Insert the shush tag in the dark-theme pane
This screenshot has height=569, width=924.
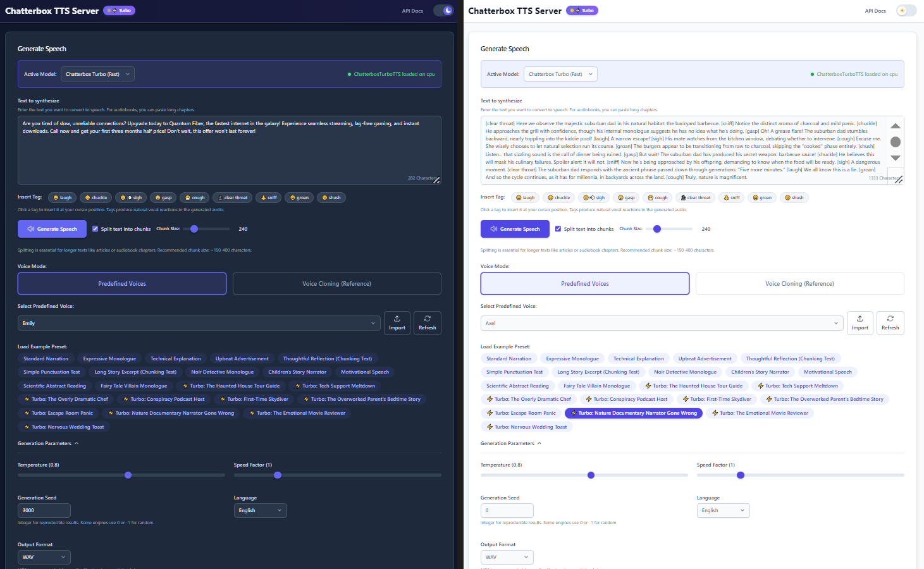pos(331,197)
